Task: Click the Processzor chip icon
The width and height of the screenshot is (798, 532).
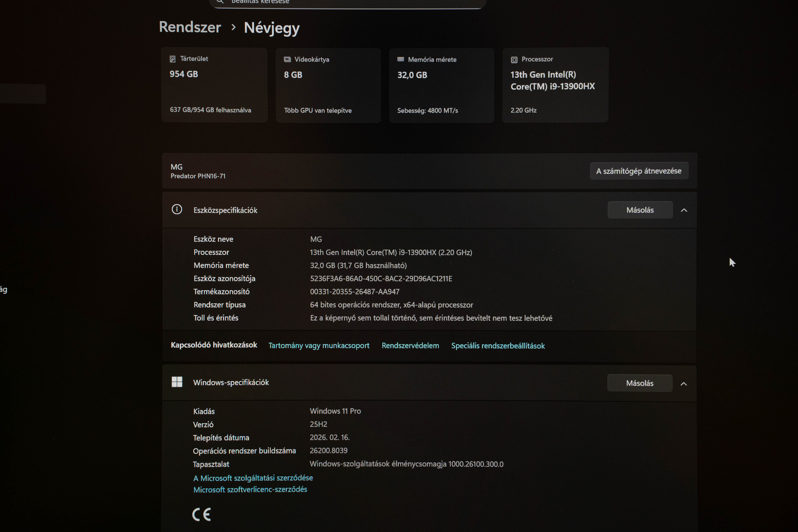Action: 514,59
